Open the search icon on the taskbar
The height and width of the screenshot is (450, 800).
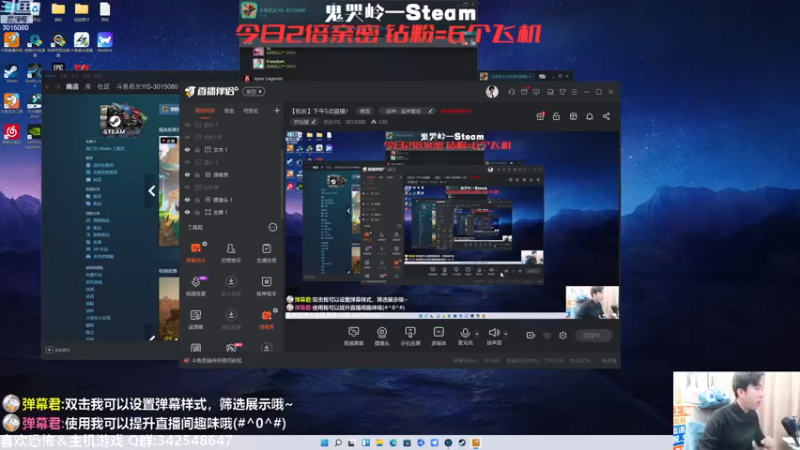338,443
